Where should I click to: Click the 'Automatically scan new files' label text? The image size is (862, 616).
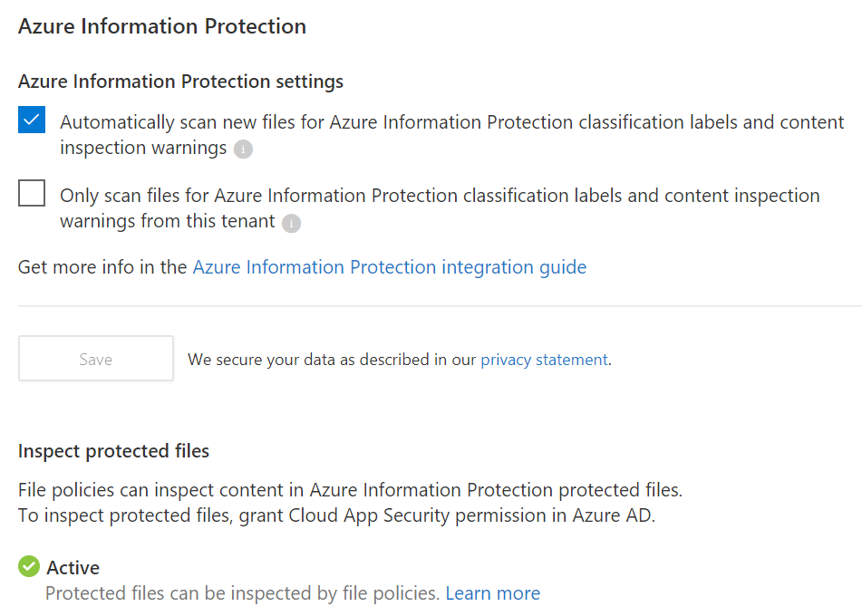[451, 122]
